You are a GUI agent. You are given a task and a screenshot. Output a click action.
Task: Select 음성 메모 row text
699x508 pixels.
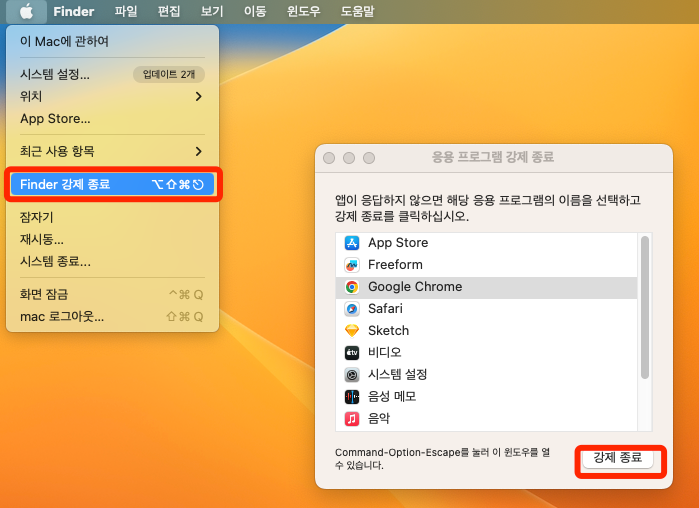click(392, 397)
